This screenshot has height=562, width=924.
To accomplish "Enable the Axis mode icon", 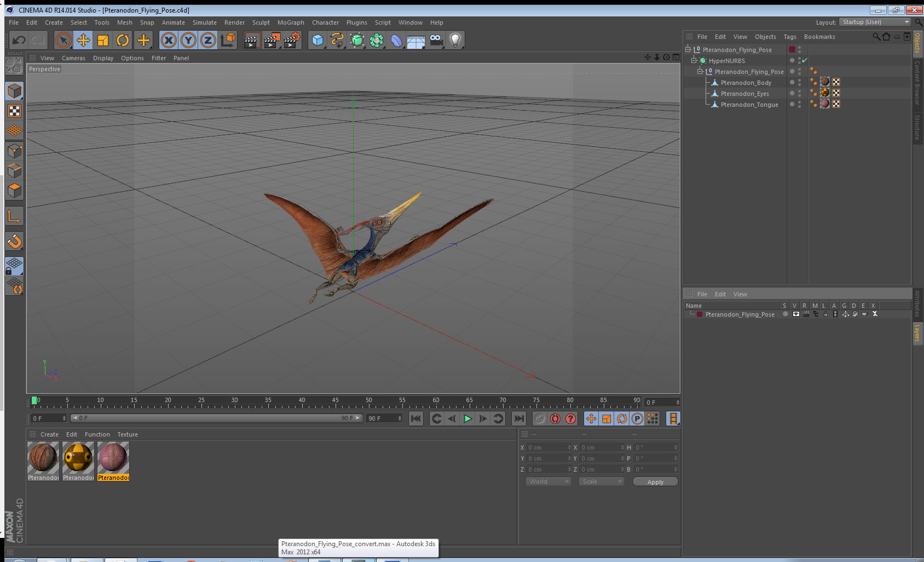I will point(14,216).
